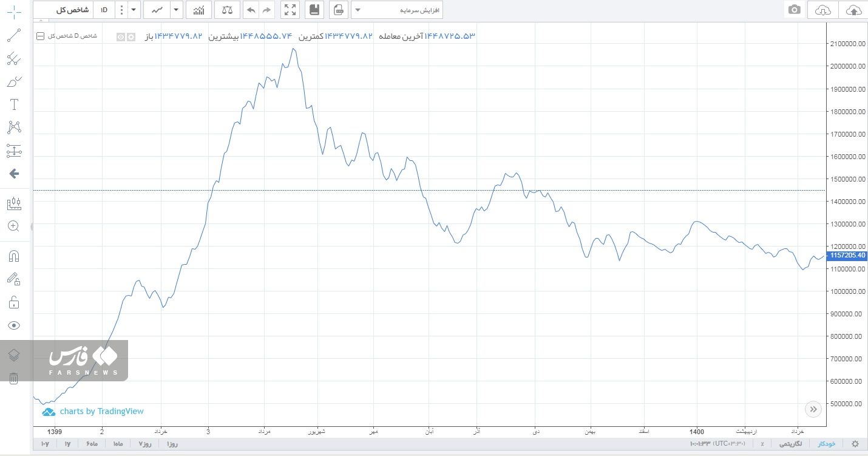The height and width of the screenshot is (456, 868).
Task: Toggle visibility of all drawings eye icon
Action: [x=14, y=325]
